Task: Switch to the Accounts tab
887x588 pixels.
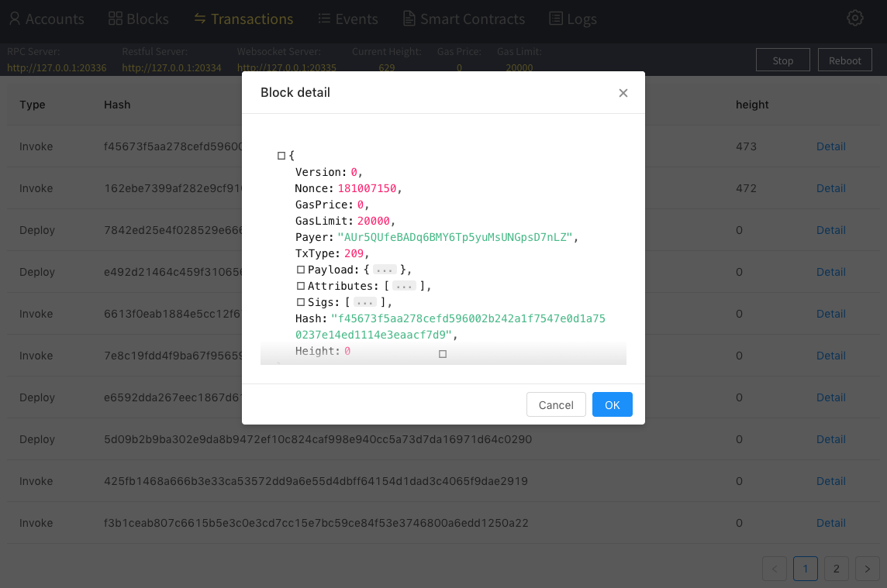Action: click(47, 19)
